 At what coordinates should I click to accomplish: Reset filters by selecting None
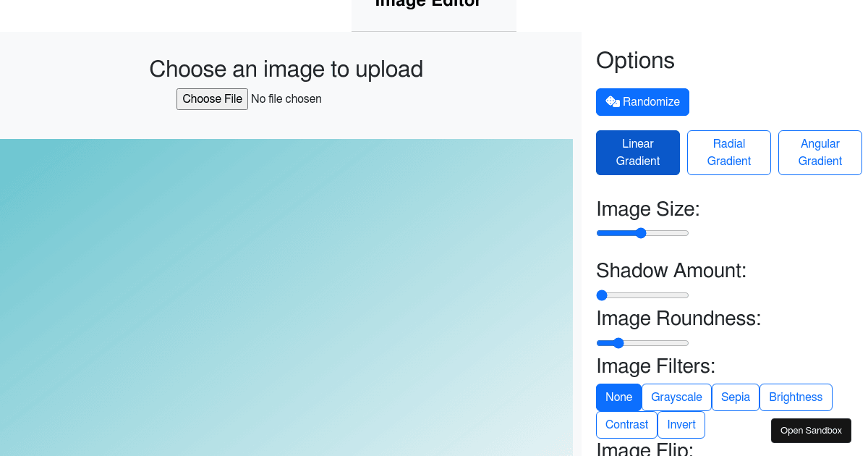618,397
